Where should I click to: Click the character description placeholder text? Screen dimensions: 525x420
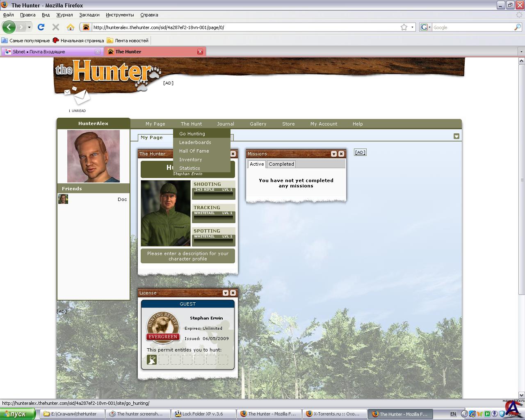(188, 256)
